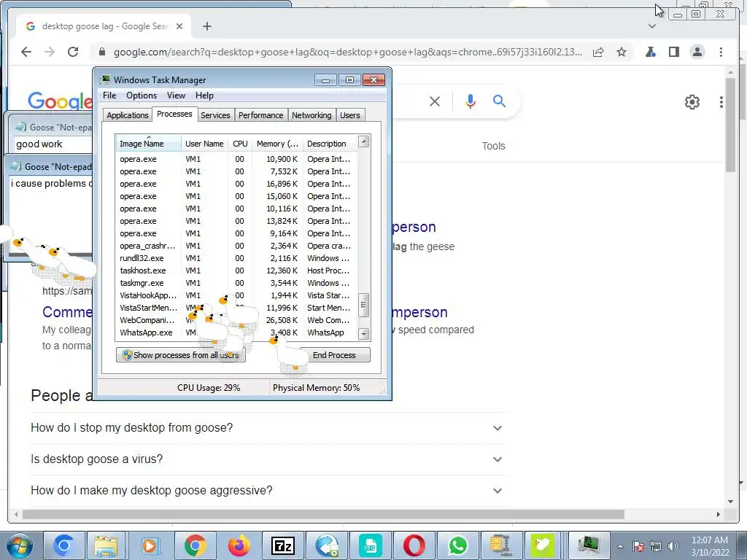The image size is (747, 560).
Task: Open media player taskbar icon
Action: coord(150,545)
